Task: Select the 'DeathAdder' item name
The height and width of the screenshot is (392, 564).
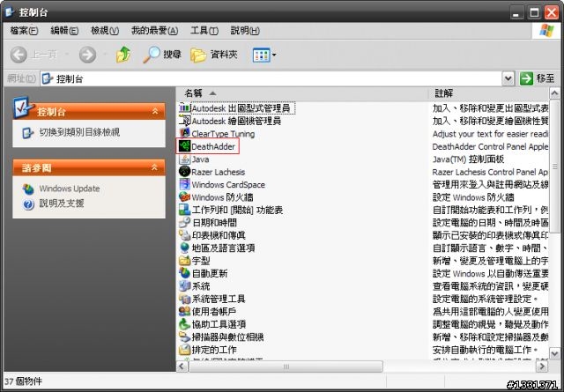Action: [213, 146]
